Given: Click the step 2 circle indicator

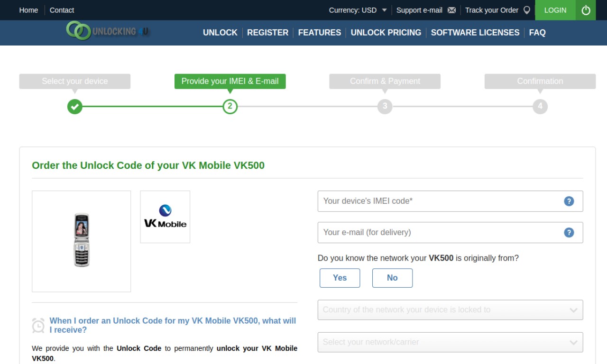Looking at the screenshot, I should [x=230, y=106].
